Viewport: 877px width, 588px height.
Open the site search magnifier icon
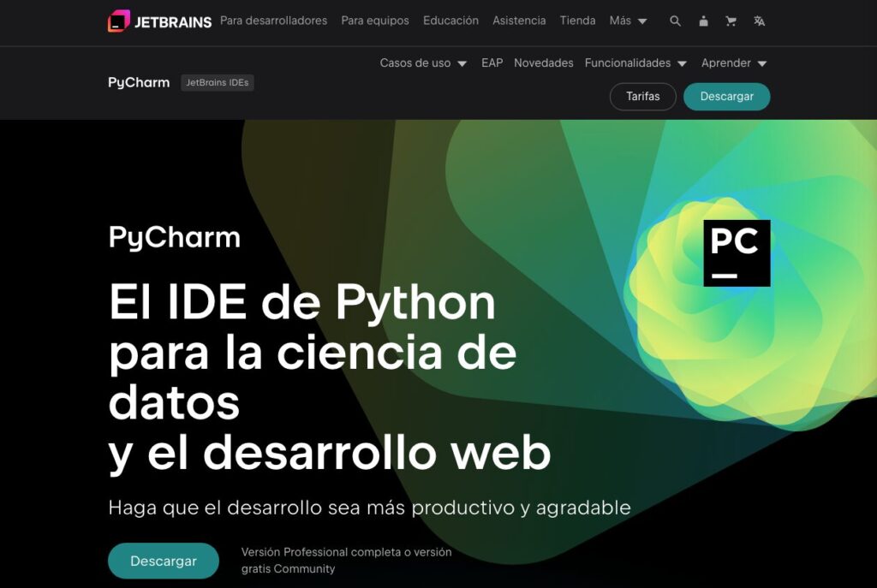(675, 21)
